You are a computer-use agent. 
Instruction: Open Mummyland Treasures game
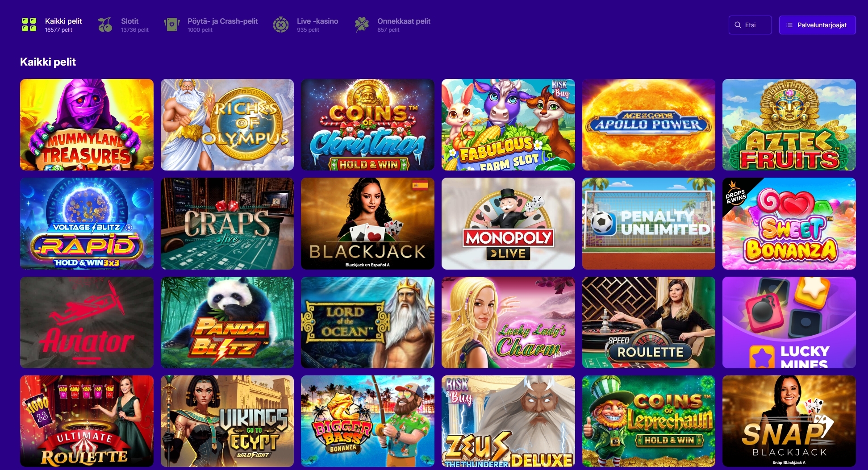pyautogui.click(x=87, y=125)
